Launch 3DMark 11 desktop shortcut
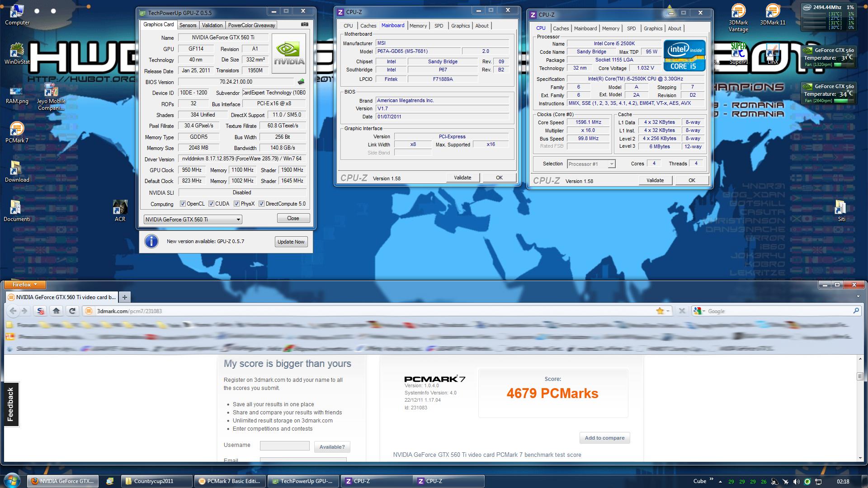 pos(773,14)
